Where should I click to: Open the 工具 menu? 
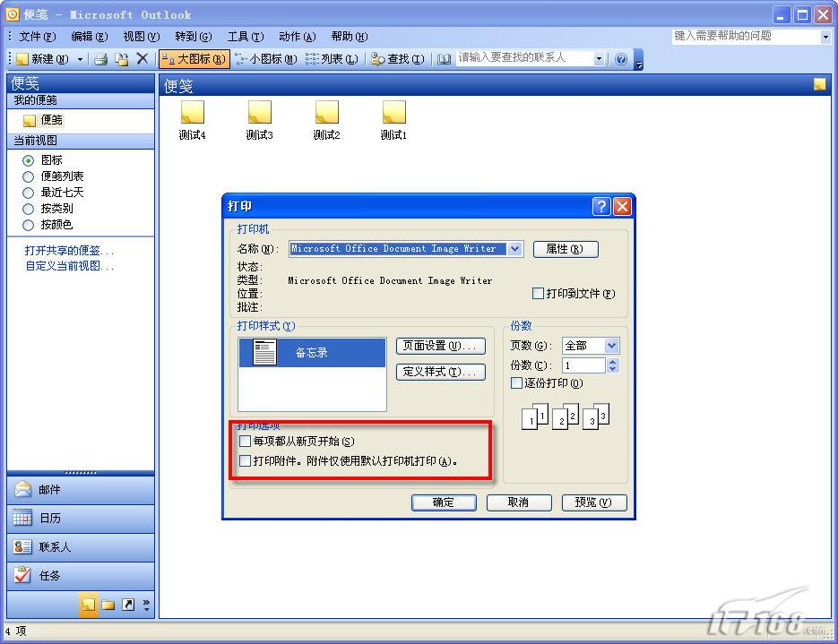pos(245,37)
